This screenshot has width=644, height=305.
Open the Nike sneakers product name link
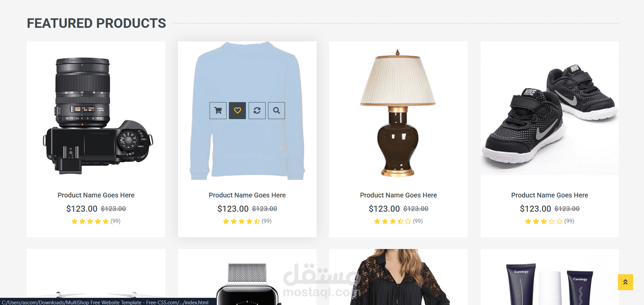click(x=550, y=195)
